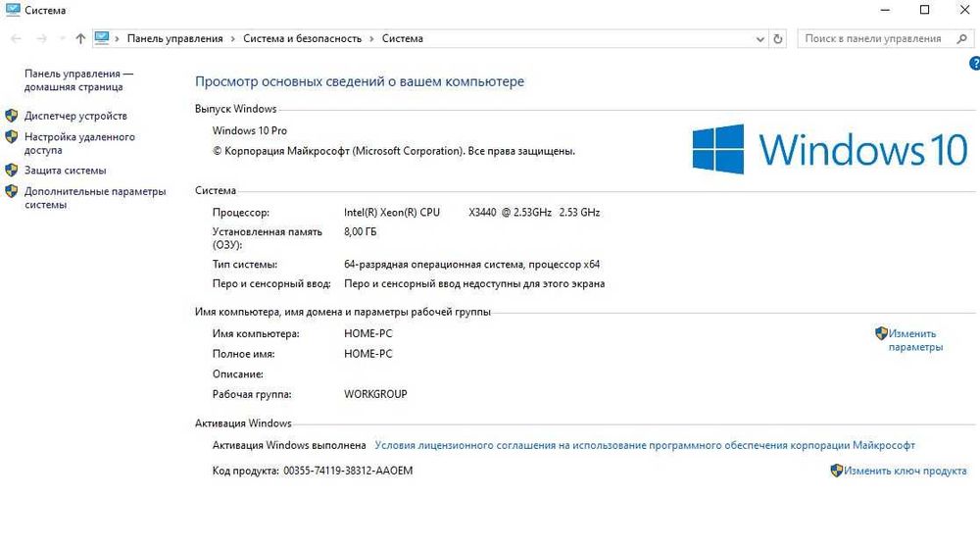
Task: Click the Windows 10 logo
Action: pos(830,149)
